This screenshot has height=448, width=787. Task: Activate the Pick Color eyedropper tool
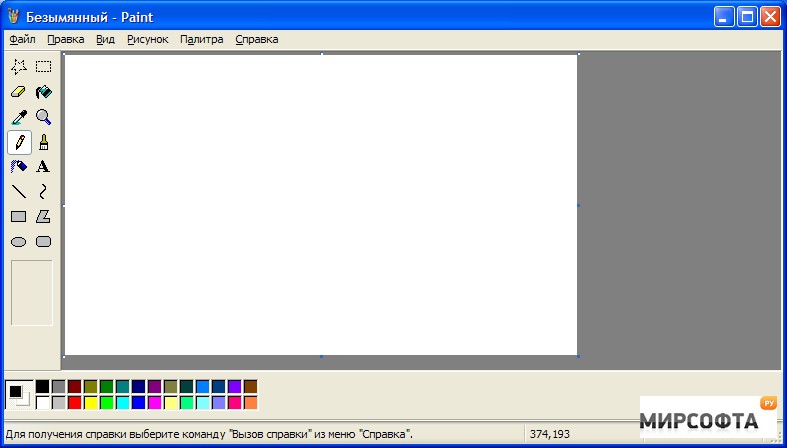[19, 117]
